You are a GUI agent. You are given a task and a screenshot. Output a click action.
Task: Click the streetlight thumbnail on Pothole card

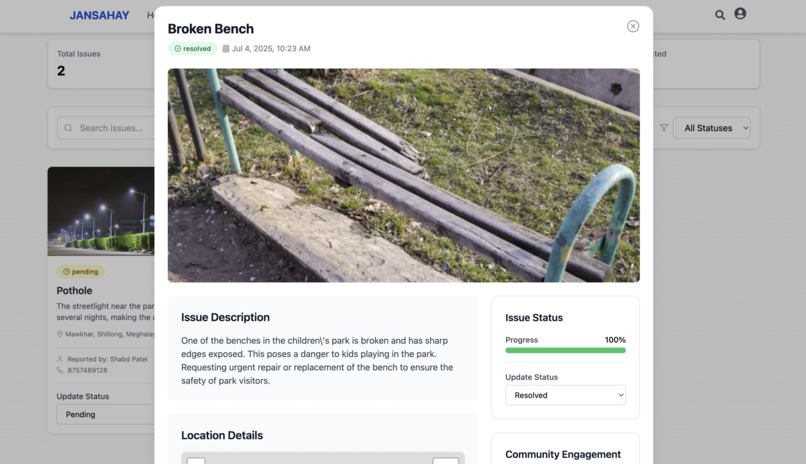[x=101, y=211]
